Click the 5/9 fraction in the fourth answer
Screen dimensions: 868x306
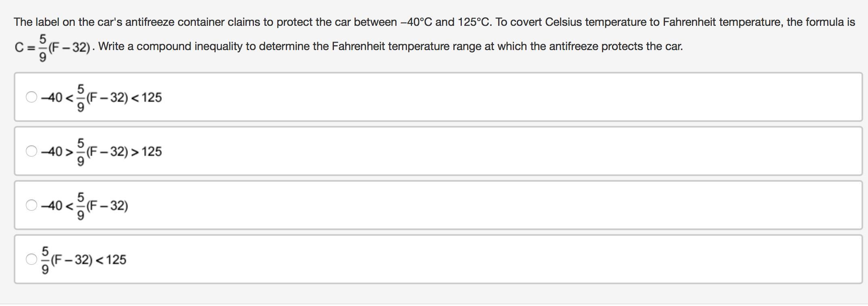[45, 260]
